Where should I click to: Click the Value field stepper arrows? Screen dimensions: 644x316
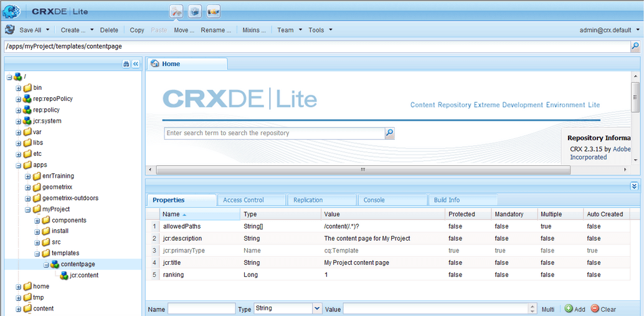tap(533, 309)
